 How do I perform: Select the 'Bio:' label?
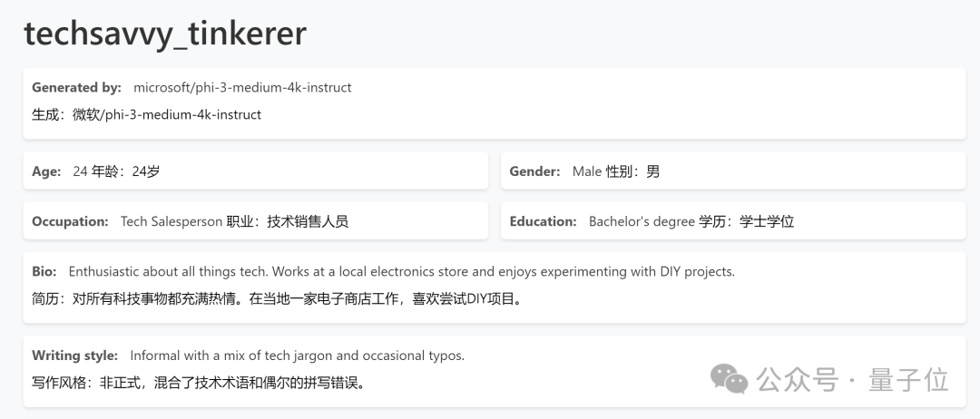pos(44,272)
